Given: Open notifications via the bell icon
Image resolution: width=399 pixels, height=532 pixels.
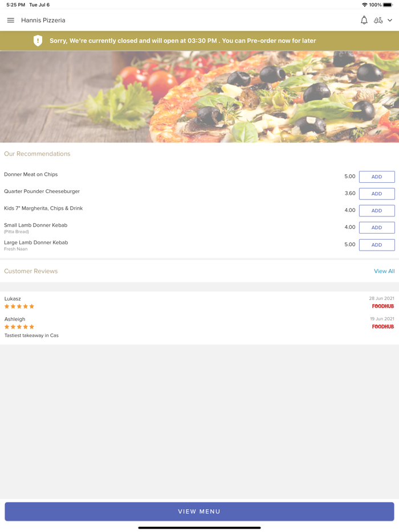Looking at the screenshot, I should pyautogui.click(x=364, y=20).
